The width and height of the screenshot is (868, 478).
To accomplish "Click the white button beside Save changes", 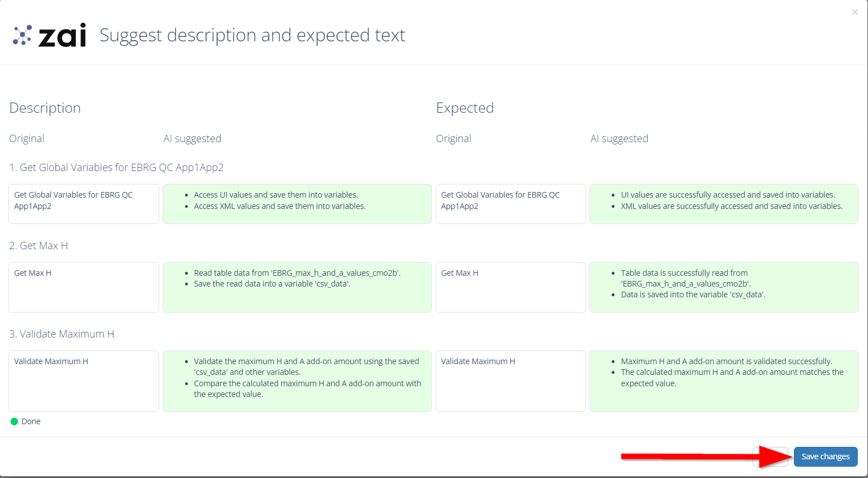I will (770, 456).
